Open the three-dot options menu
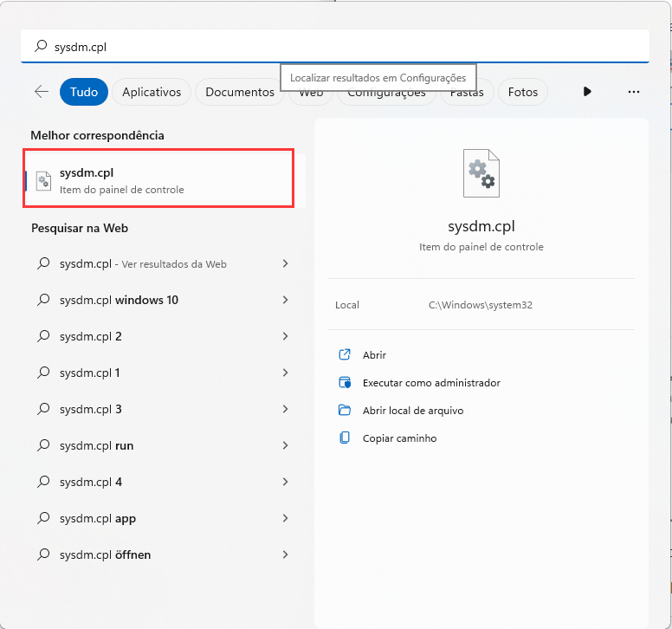672x629 pixels. point(633,92)
